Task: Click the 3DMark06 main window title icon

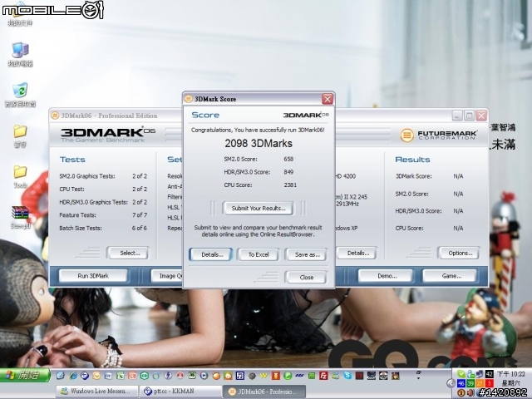Action: point(55,116)
